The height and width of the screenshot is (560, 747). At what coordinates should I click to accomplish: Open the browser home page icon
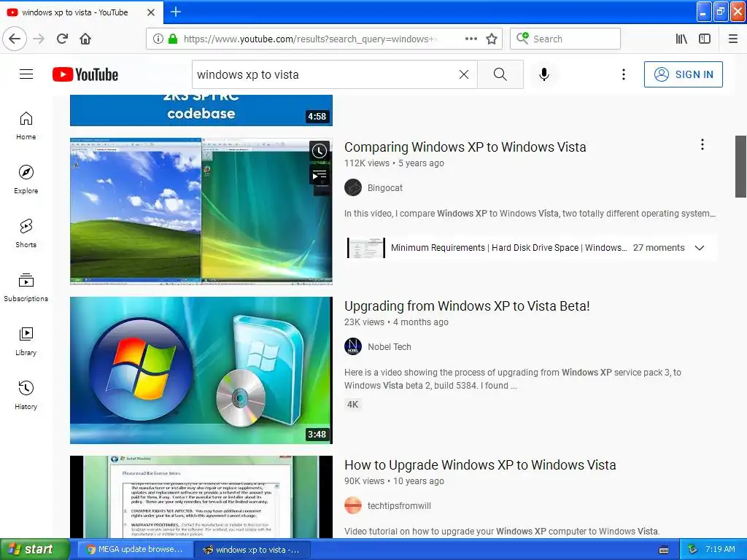click(86, 39)
